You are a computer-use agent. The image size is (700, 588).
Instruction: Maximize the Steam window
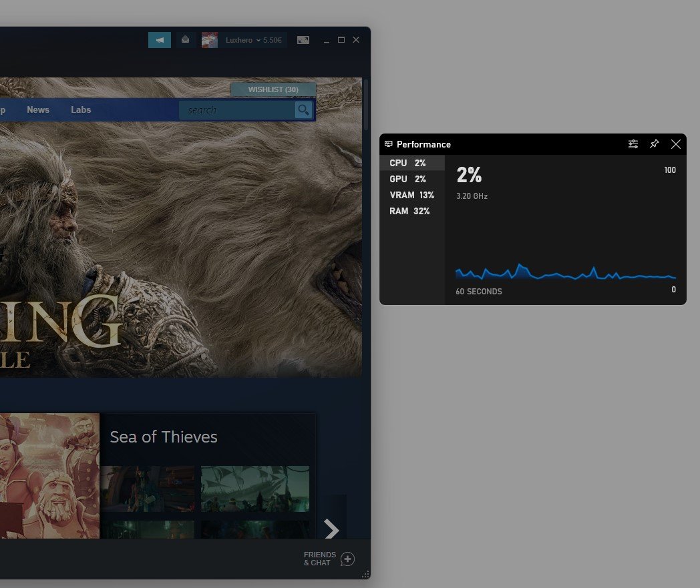pos(341,39)
